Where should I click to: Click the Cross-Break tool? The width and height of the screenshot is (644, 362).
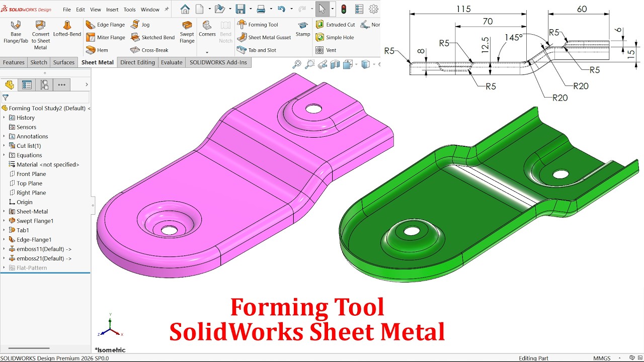(x=149, y=50)
